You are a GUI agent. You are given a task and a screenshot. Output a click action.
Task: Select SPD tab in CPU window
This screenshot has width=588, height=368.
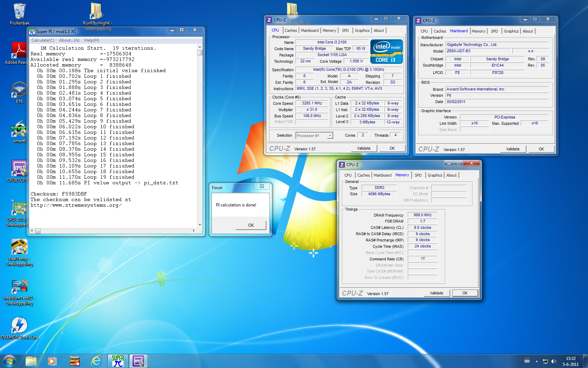tap(345, 30)
